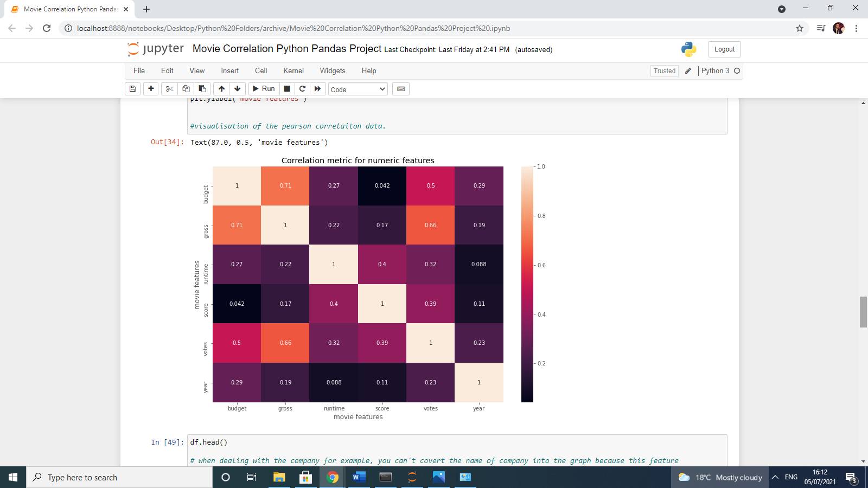Paste cell below using paste icon
The width and height of the screenshot is (868, 488).
[x=202, y=88]
